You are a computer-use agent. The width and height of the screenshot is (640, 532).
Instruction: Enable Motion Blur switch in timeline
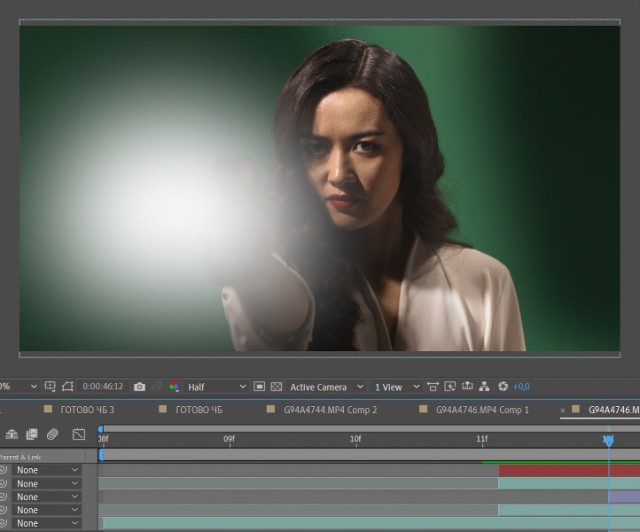pyautogui.click(x=52, y=434)
